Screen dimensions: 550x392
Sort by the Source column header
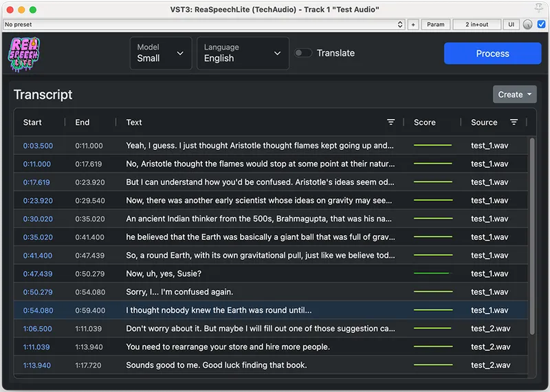(x=484, y=122)
